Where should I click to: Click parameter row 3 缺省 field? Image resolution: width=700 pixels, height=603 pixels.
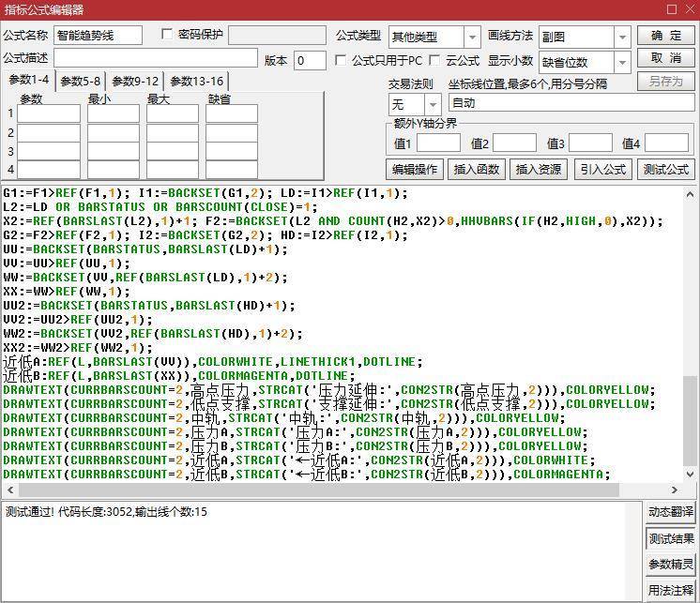[231, 152]
